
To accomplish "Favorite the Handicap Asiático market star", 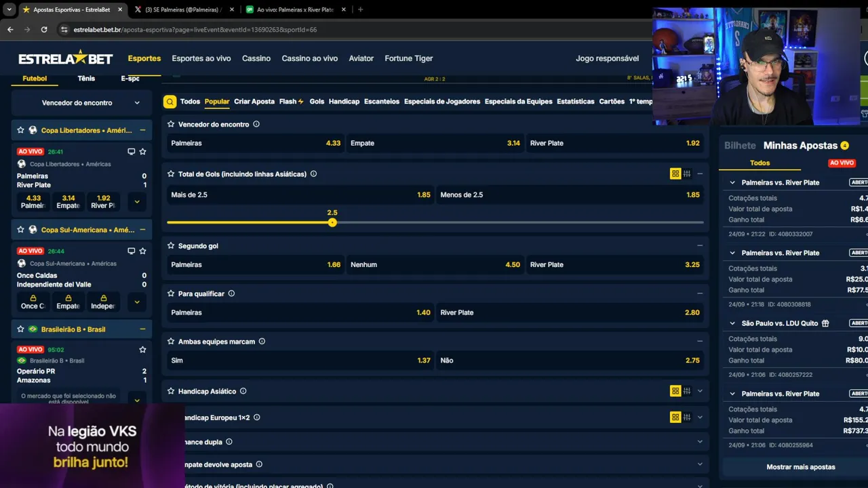I will (171, 391).
